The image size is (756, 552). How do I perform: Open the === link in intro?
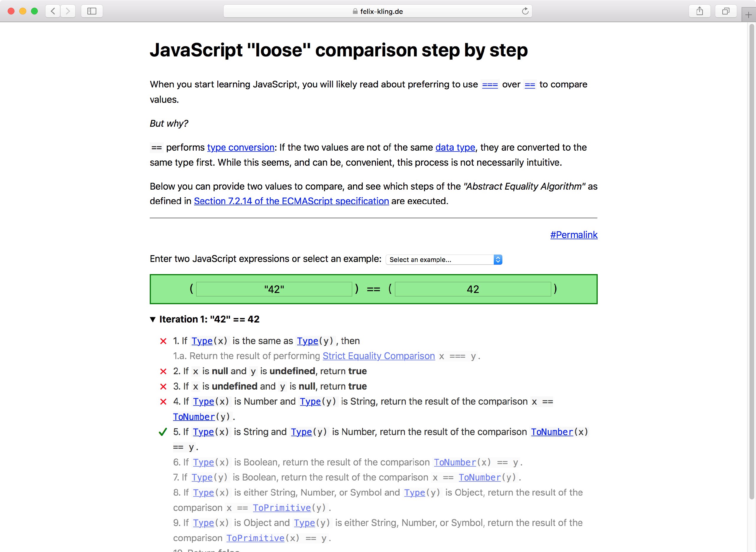pyautogui.click(x=490, y=85)
